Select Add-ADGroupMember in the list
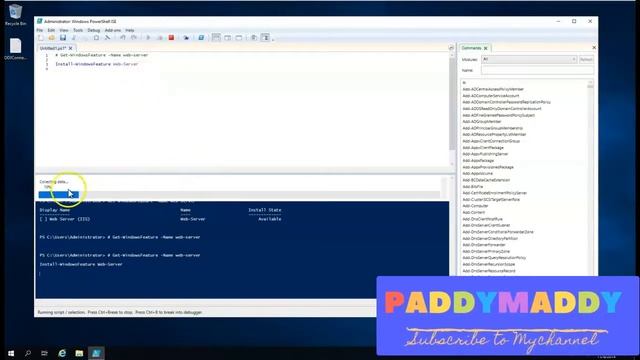This screenshot has height=360, width=640. click(x=482, y=122)
